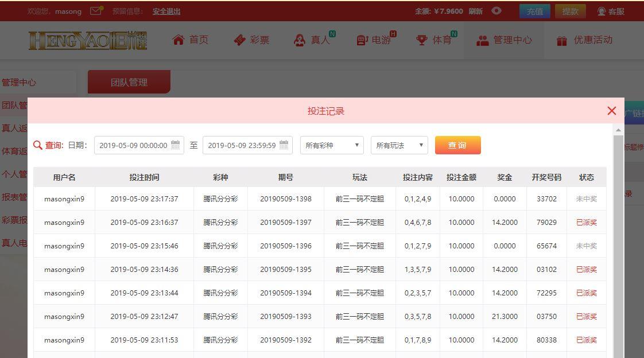Click the trophy icon for 体育
This screenshot has width=644, height=358.
422,40
